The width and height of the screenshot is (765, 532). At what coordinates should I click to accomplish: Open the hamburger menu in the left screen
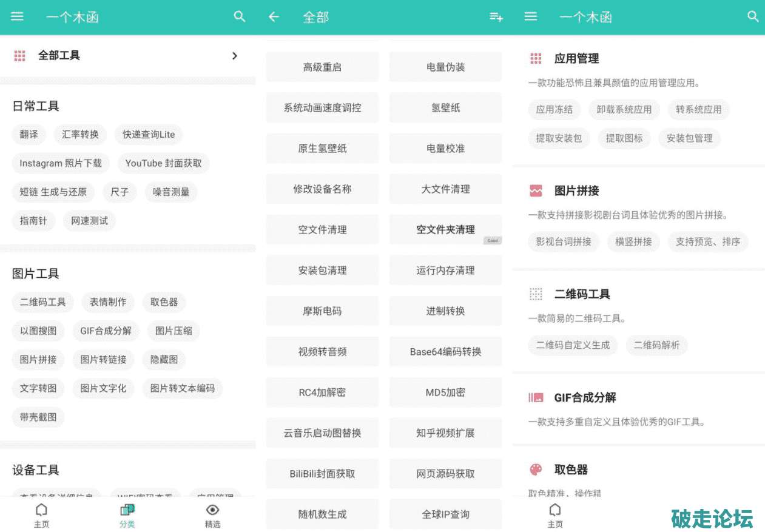(17, 17)
